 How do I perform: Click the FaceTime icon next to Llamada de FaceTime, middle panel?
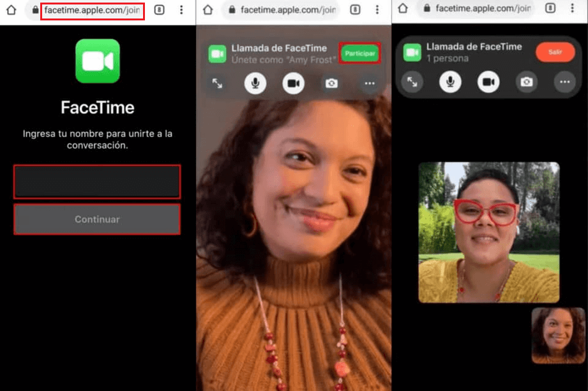(218, 54)
